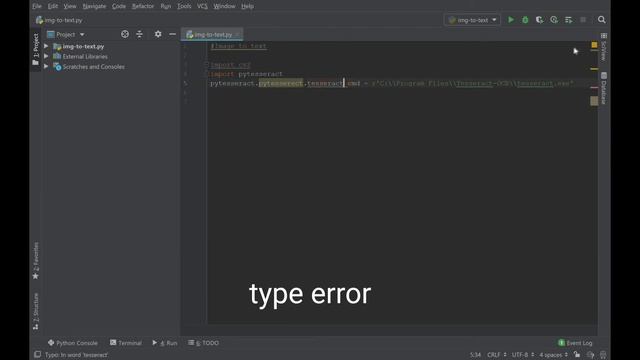Open the VCS menu

click(x=202, y=6)
